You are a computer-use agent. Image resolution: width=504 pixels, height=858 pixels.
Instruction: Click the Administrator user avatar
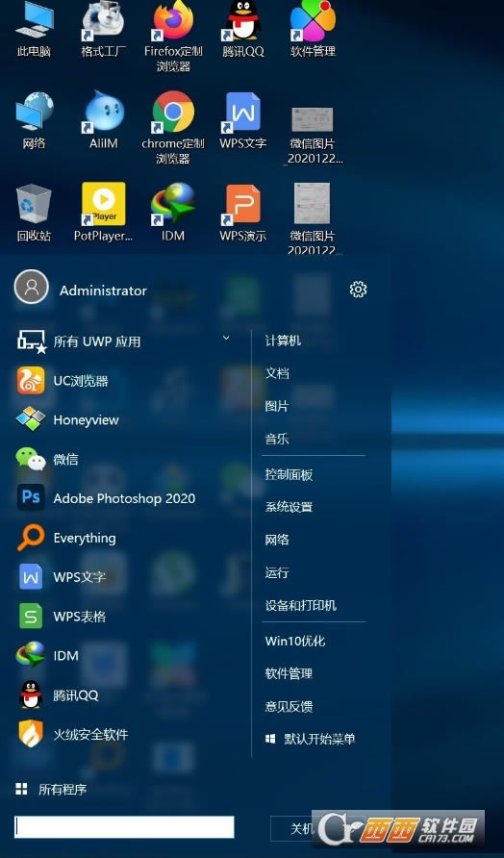pyautogui.click(x=31, y=287)
